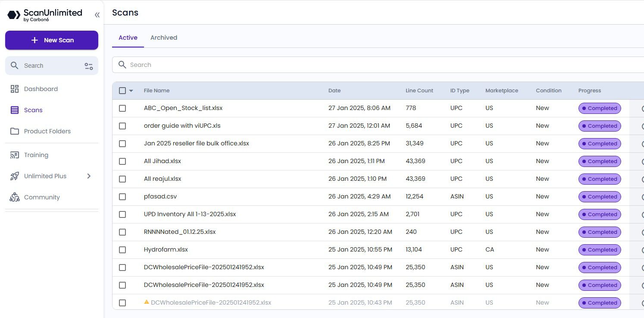This screenshot has height=318, width=644.
Task: Expand the Unlimited Plus submenu chevron
Action: point(89,176)
